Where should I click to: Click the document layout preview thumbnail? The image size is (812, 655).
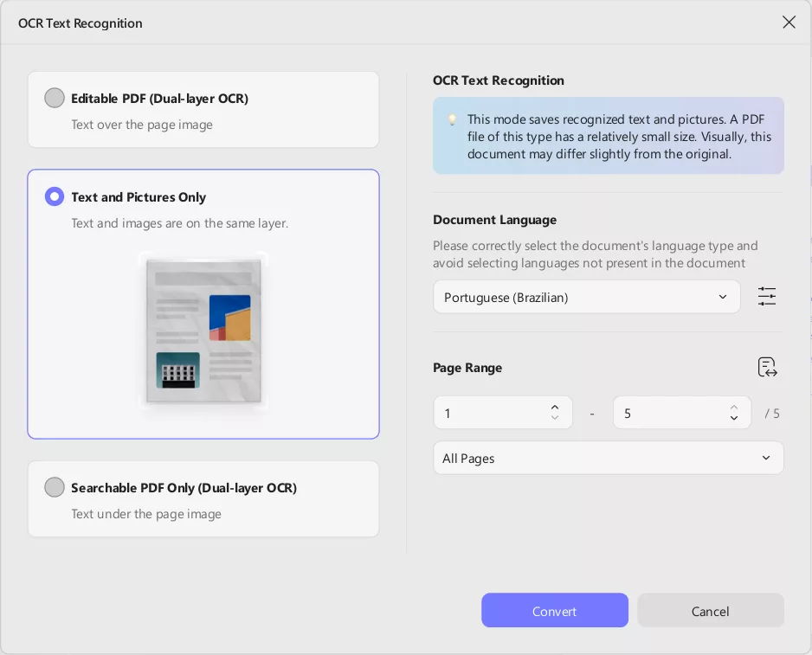click(203, 332)
